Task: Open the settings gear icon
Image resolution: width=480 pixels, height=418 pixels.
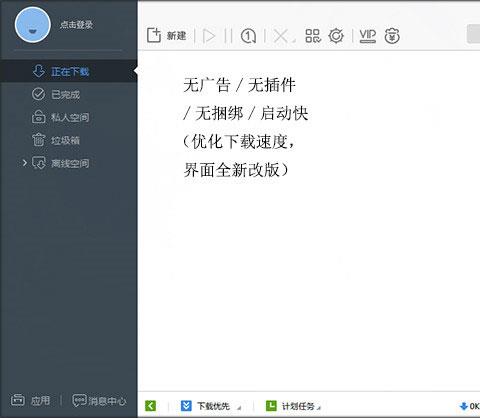Action: pyautogui.click(x=336, y=36)
